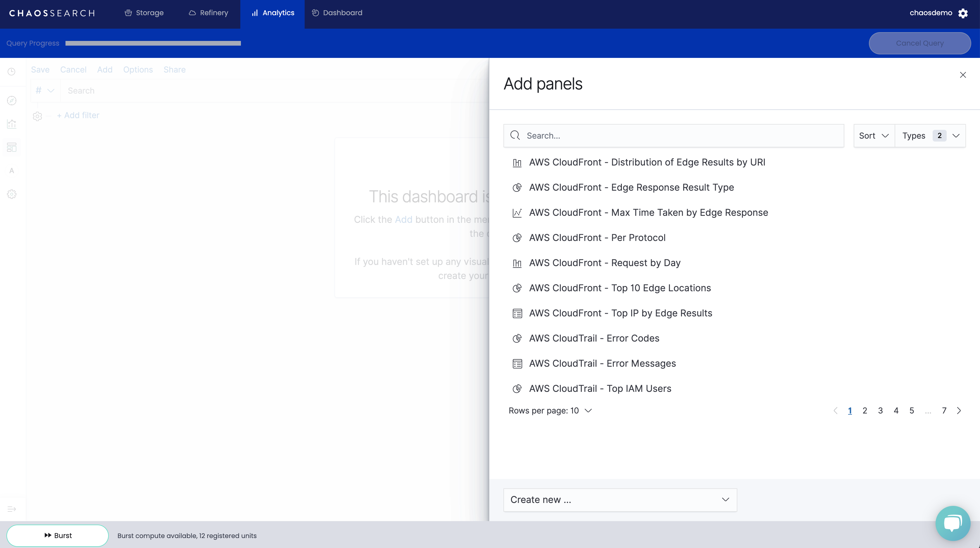
Task: Click Share in dashboard menu
Action: coord(175,70)
